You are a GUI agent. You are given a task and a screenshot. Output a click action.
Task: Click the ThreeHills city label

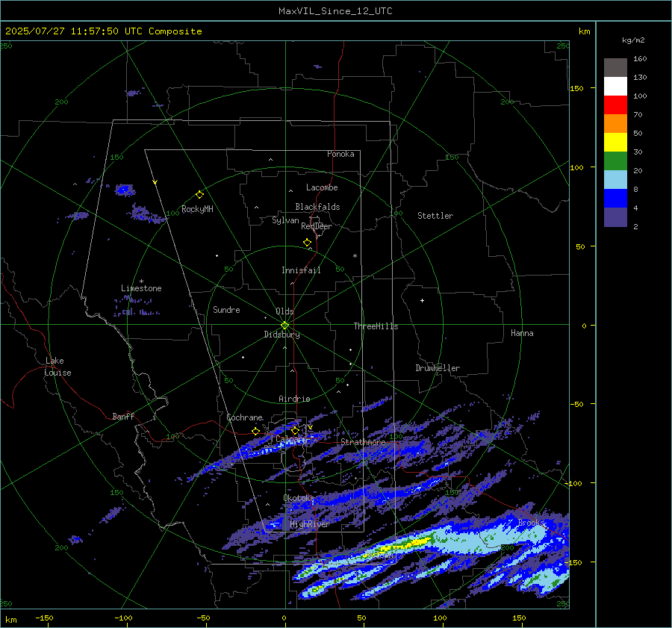tap(376, 326)
